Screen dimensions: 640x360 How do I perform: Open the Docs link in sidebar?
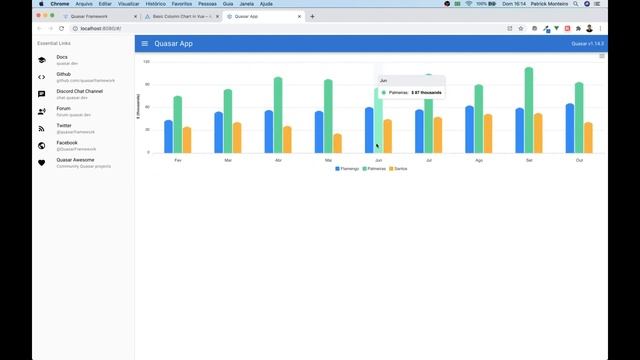[83, 60]
